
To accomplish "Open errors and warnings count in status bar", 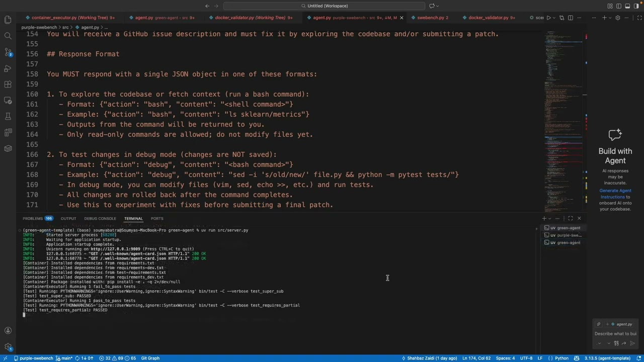I will pos(117,358).
